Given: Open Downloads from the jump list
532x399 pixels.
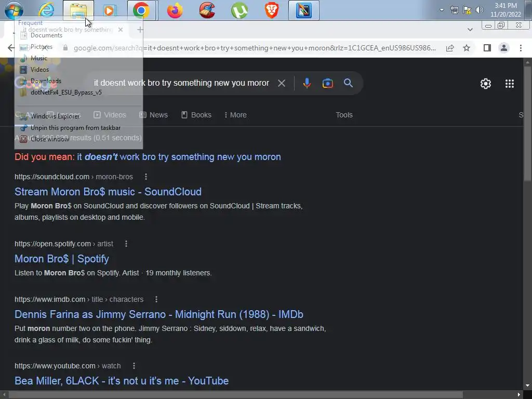Looking at the screenshot, I should coord(46,81).
